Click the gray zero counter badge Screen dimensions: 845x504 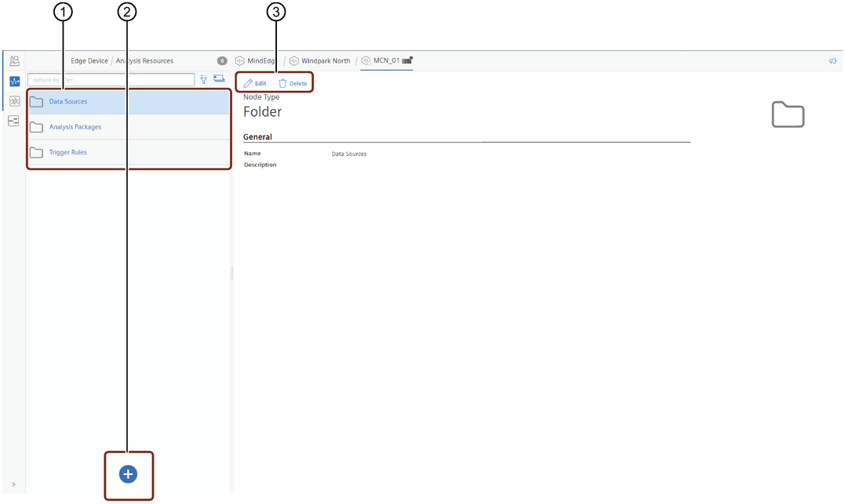pyautogui.click(x=222, y=61)
